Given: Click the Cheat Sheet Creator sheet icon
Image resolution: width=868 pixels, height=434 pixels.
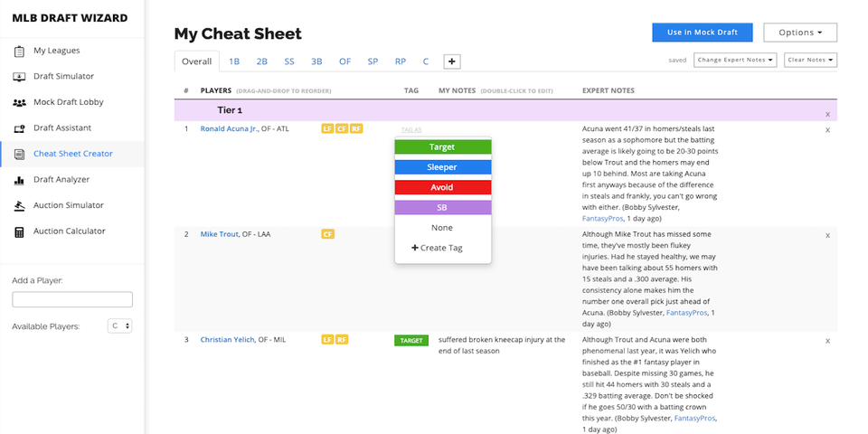Looking at the screenshot, I should (x=19, y=154).
